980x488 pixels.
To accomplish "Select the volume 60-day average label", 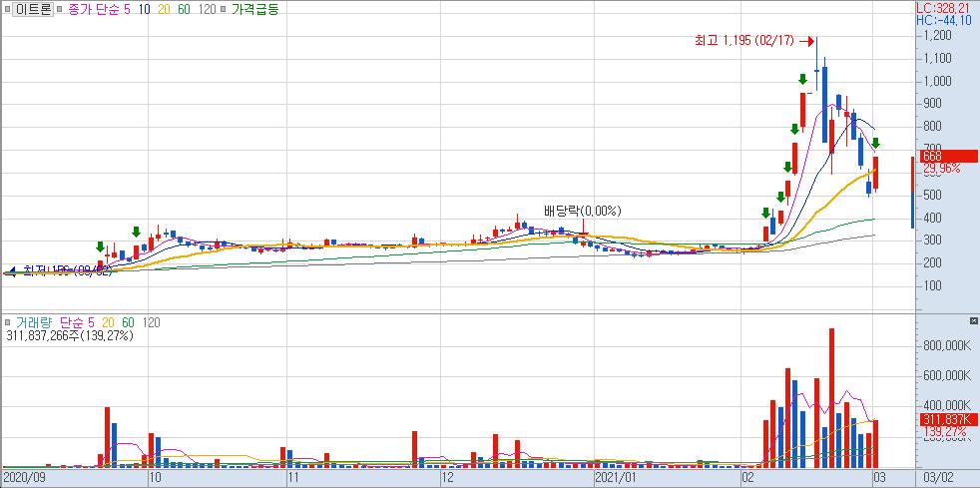I will point(128,322).
